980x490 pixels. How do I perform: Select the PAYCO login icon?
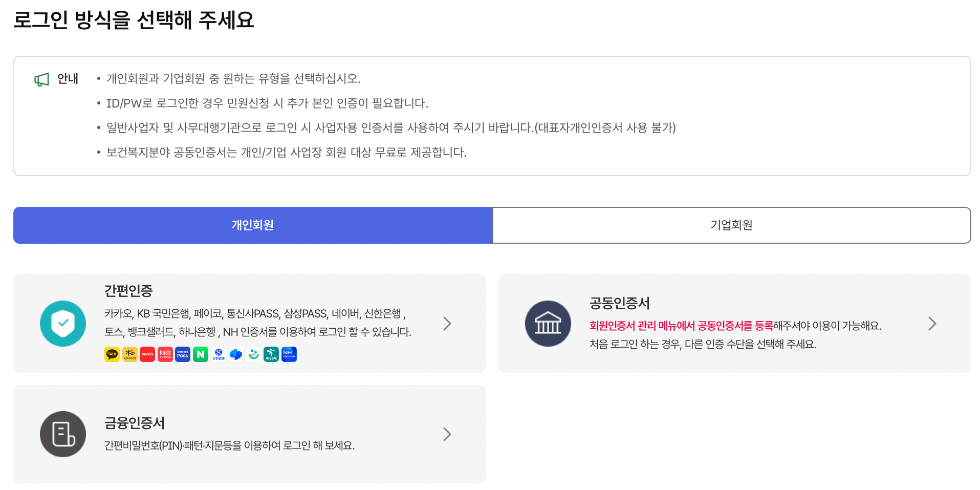[147, 354]
